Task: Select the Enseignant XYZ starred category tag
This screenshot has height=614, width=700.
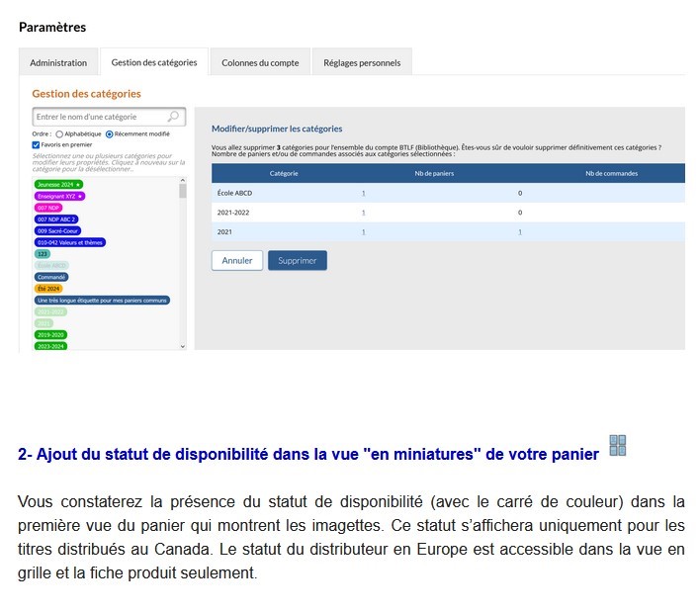Action: tap(60, 196)
